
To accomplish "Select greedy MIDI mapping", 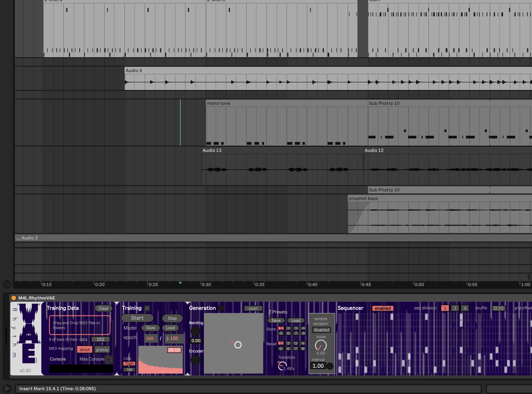I will [102, 350].
